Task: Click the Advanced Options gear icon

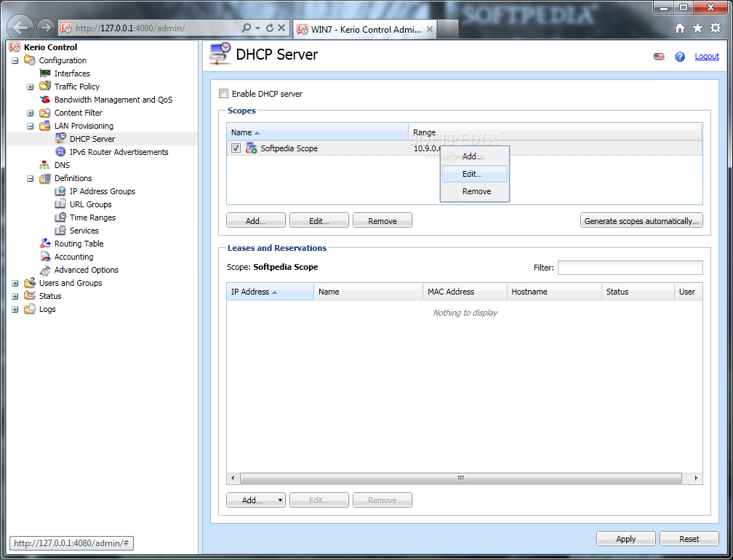Action: (x=45, y=270)
